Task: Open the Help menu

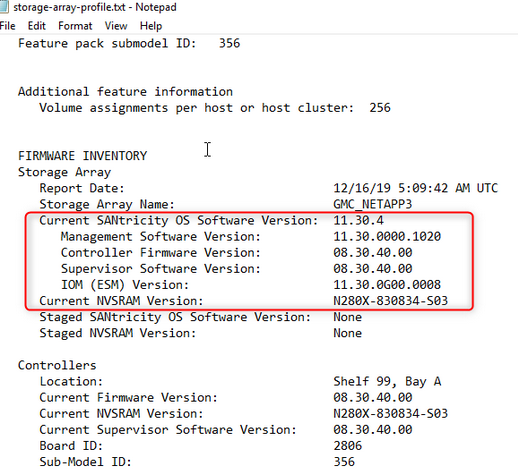Action: tap(151, 26)
